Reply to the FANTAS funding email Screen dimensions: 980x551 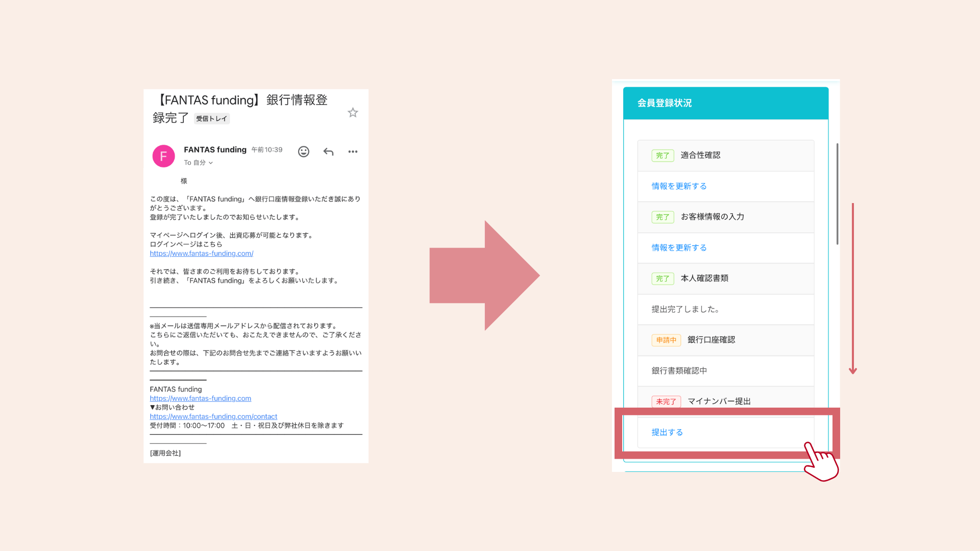328,152
